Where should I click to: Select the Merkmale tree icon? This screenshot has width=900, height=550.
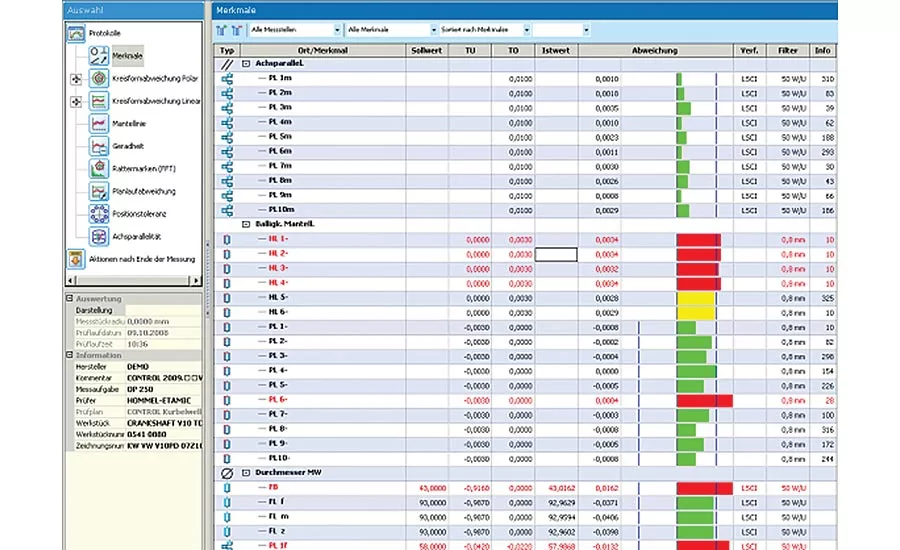(99, 56)
